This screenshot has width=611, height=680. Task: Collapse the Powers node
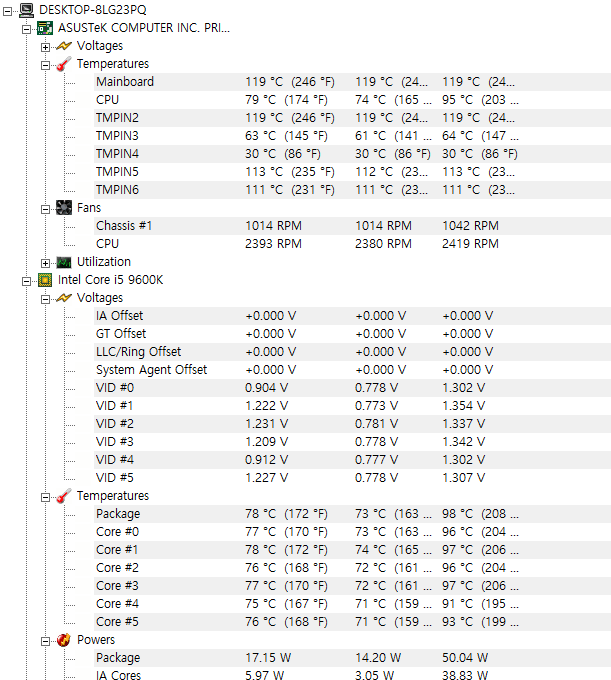(46, 640)
